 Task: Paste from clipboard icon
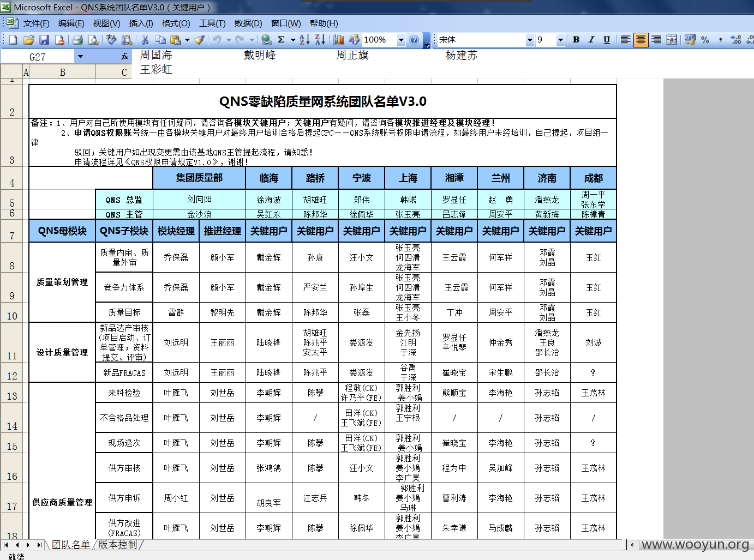pyautogui.click(x=175, y=40)
